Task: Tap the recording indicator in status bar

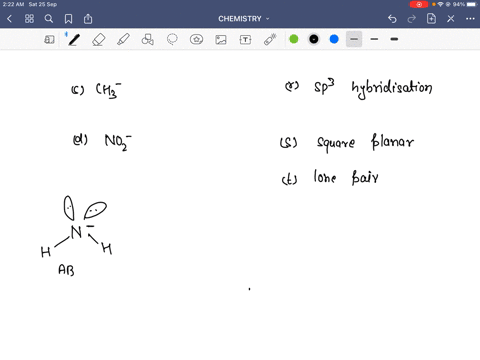Action: point(419,4)
